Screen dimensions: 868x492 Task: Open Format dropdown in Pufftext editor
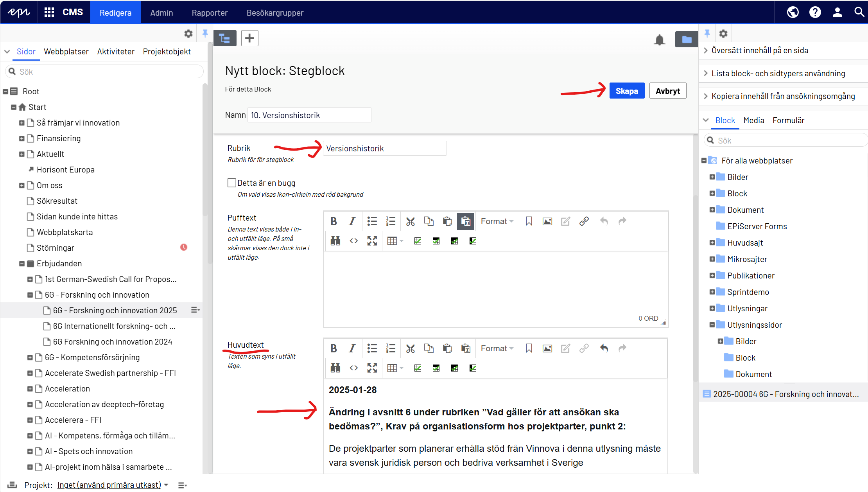coord(497,221)
